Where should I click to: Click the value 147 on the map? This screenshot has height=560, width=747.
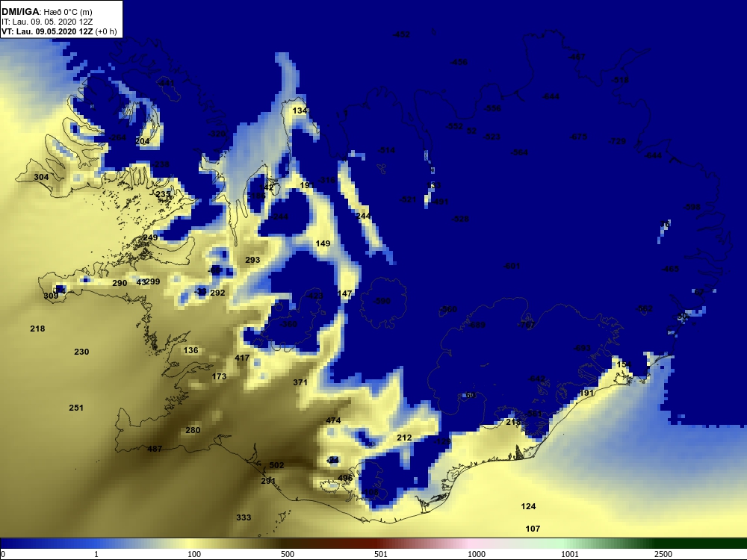pyautogui.click(x=344, y=293)
